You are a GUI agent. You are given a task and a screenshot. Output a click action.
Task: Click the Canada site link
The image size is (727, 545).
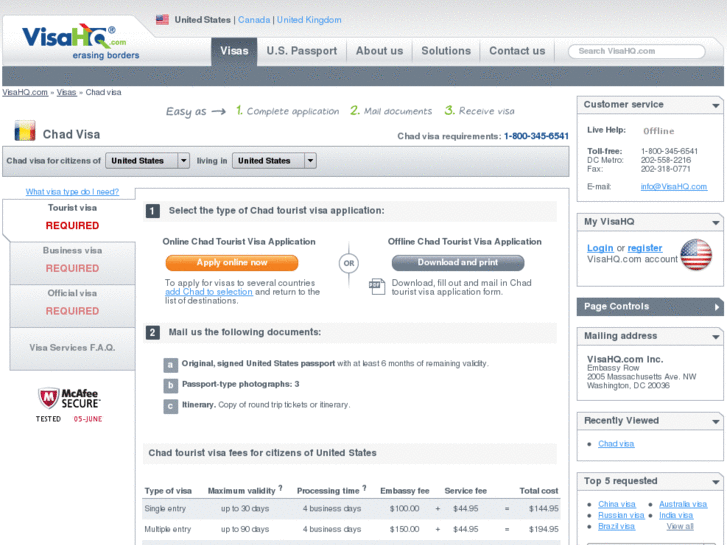[254, 20]
